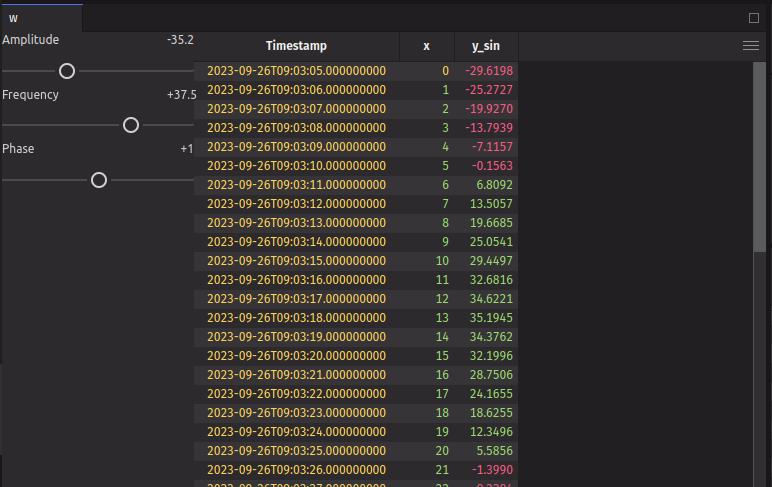Select the x cell with value 10
Screen dimensions: 772x487
click(442, 261)
